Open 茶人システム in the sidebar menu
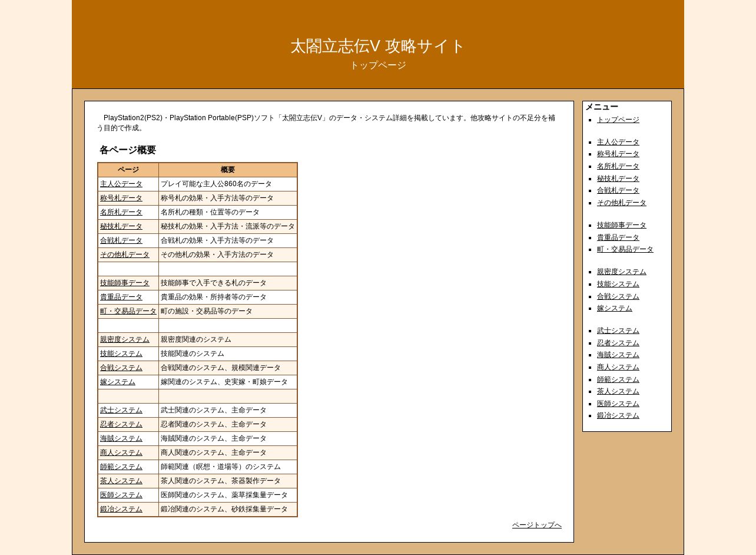 tap(618, 391)
